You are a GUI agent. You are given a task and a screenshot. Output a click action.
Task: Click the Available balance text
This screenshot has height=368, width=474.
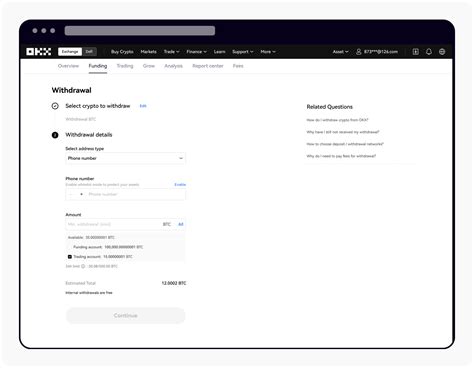click(91, 237)
